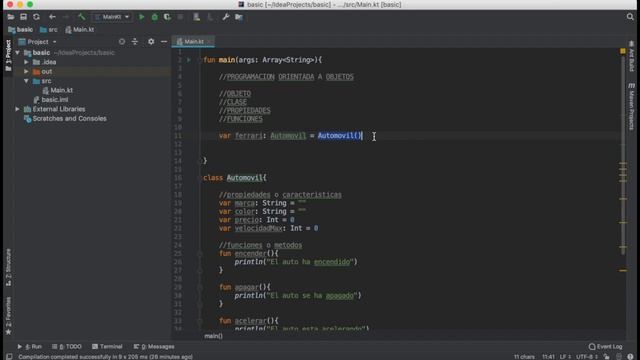Click the fold marker beside 'fun apagar'
The image size is (640, 360).
pyautogui.click(x=200, y=287)
